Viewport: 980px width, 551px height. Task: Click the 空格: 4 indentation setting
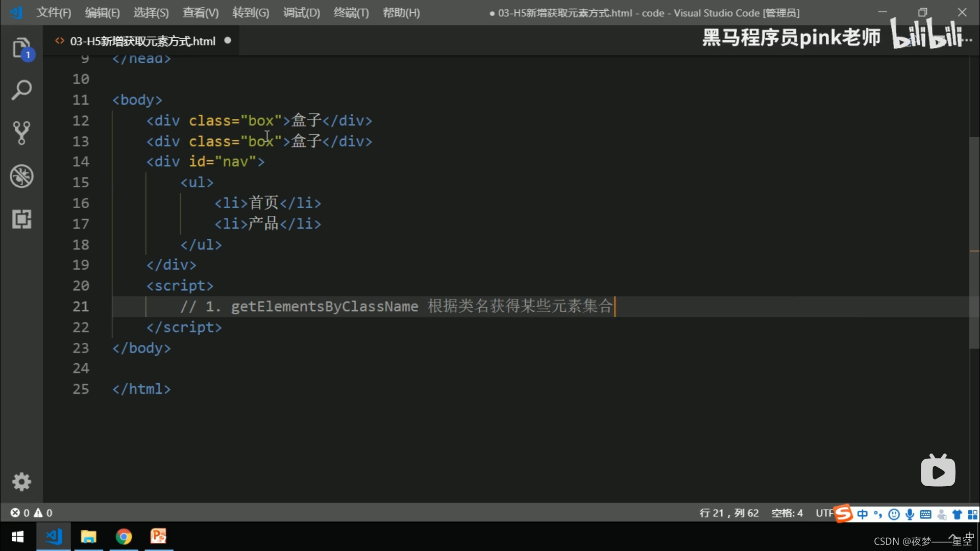[x=787, y=513]
